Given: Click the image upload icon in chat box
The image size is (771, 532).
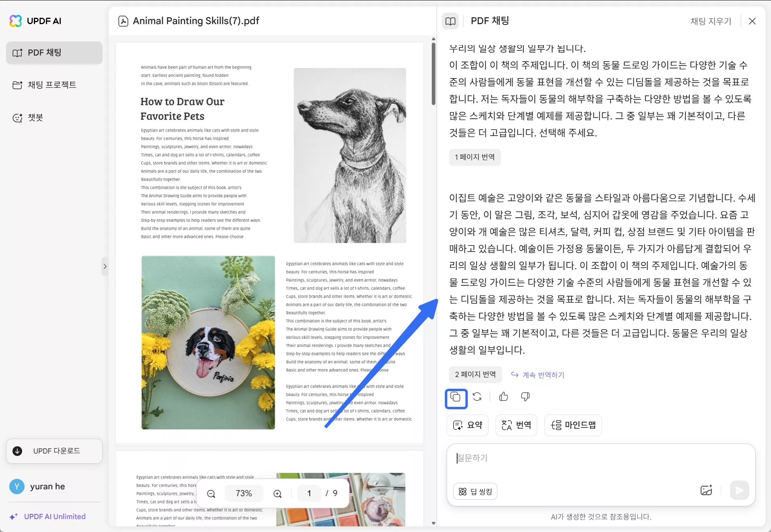Looking at the screenshot, I should [706, 491].
